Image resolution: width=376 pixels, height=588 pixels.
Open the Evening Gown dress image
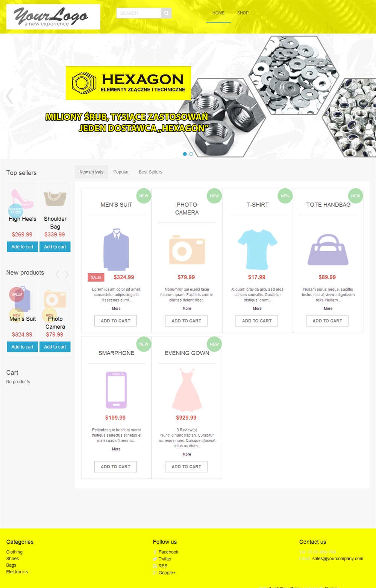coord(187,390)
